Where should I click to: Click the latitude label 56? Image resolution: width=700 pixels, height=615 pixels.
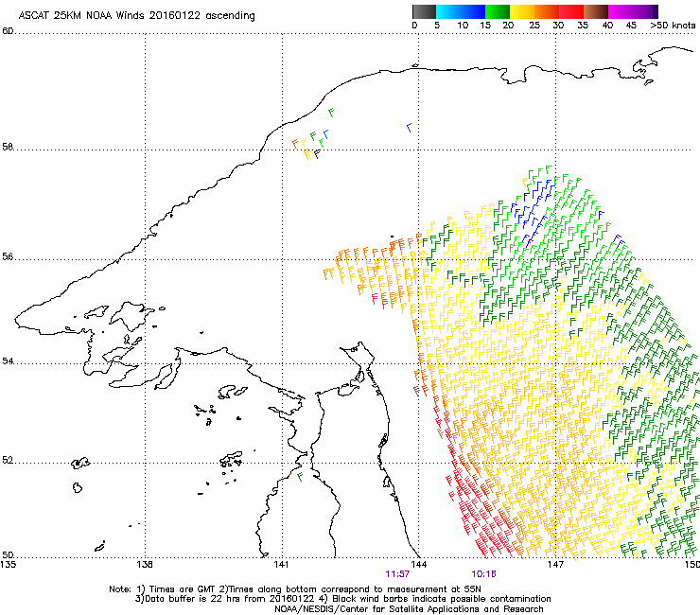[x=8, y=257]
